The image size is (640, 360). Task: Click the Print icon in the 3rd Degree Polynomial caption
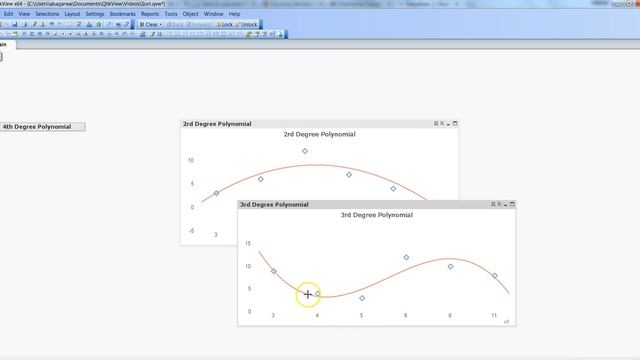[x=493, y=204]
